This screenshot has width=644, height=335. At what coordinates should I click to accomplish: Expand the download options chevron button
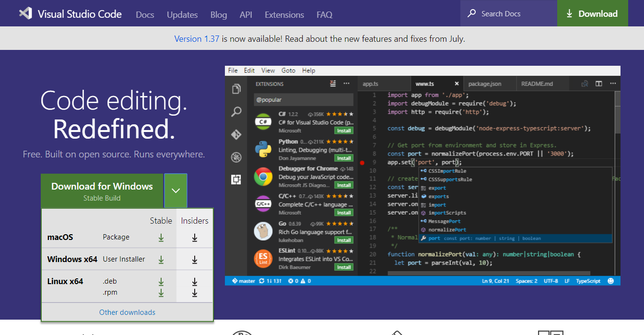pyautogui.click(x=176, y=191)
